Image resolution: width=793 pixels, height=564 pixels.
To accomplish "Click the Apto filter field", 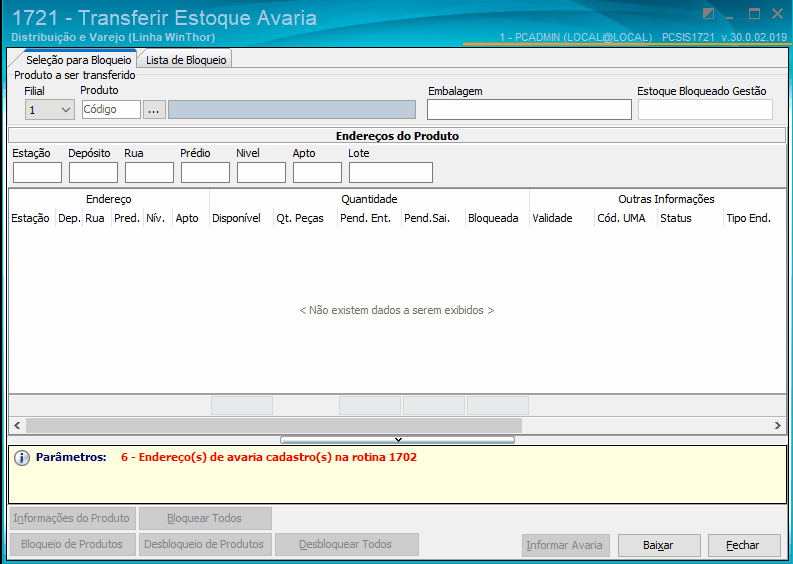I will pyautogui.click(x=317, y=172).
